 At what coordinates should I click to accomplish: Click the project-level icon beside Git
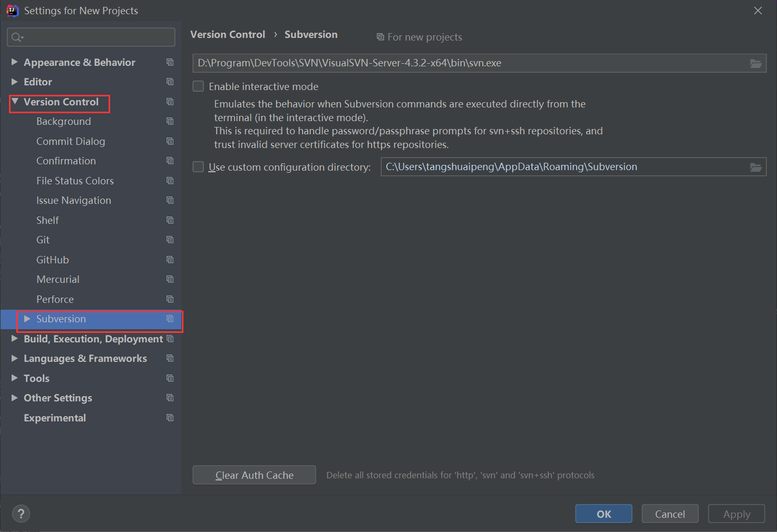tap(170, 240)
